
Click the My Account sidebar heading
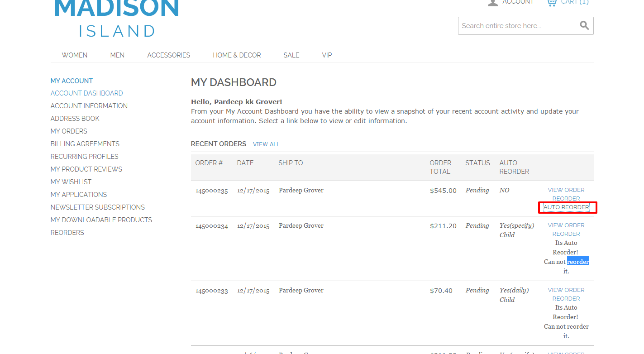pyautogui.click(x=72, y=81)
